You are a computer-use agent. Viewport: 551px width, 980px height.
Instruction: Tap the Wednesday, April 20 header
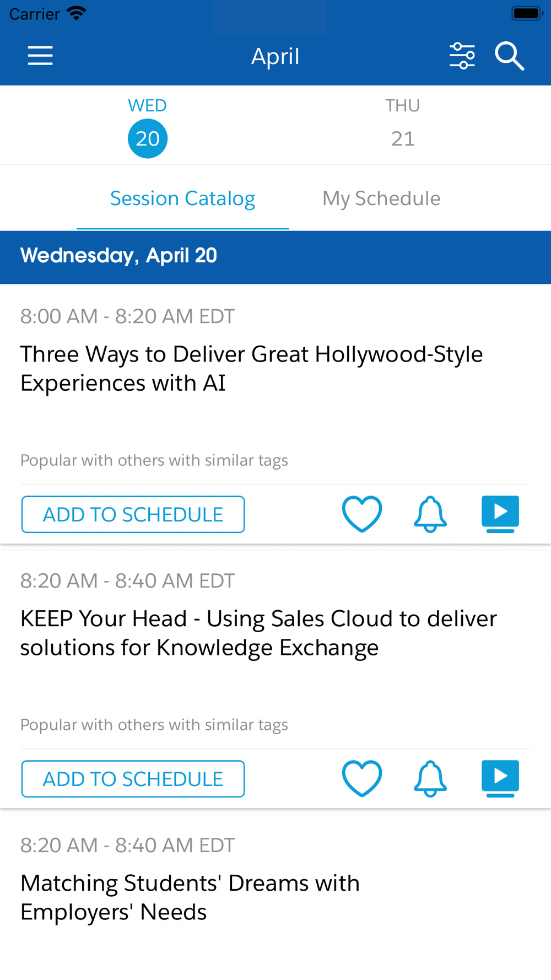[118, 256]
